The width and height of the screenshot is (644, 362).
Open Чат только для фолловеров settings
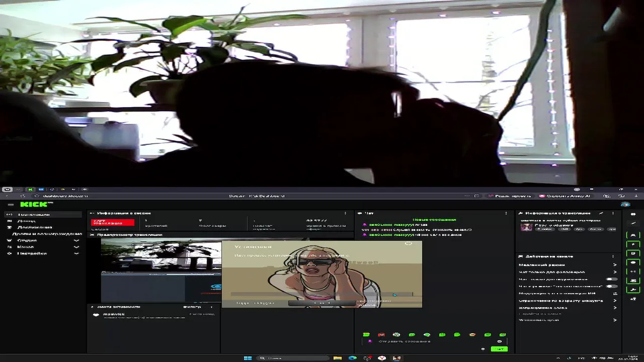point(568,272)
